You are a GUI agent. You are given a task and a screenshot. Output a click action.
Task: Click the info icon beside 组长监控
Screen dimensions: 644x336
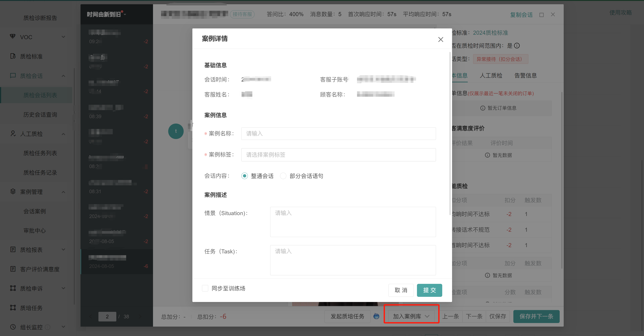coord(47,327)
